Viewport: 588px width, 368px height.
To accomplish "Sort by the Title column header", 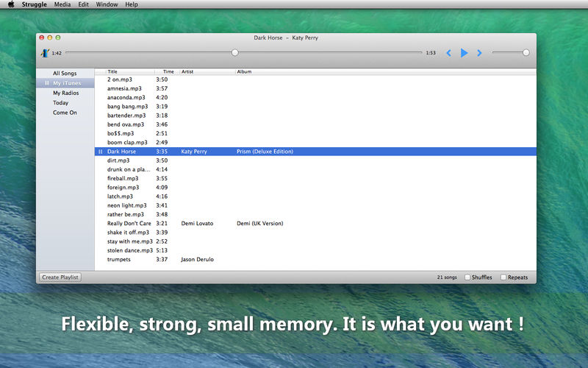I will click(x=112, y=71).
